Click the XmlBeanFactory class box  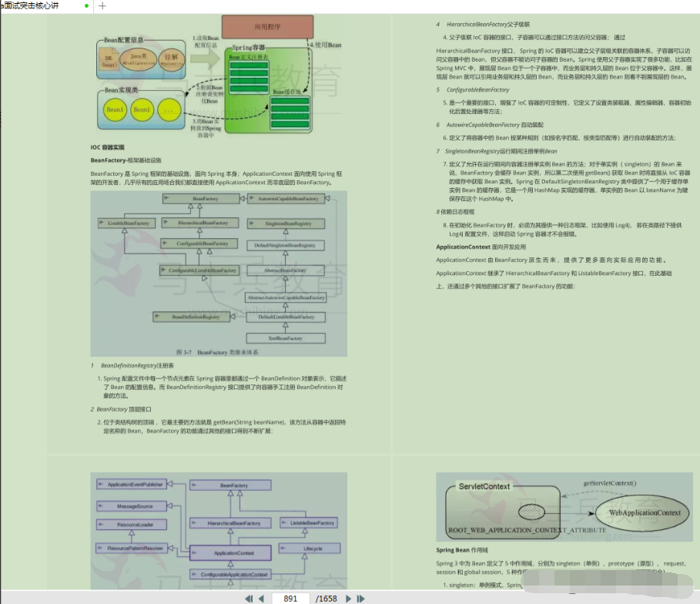[x=286, y=338]
